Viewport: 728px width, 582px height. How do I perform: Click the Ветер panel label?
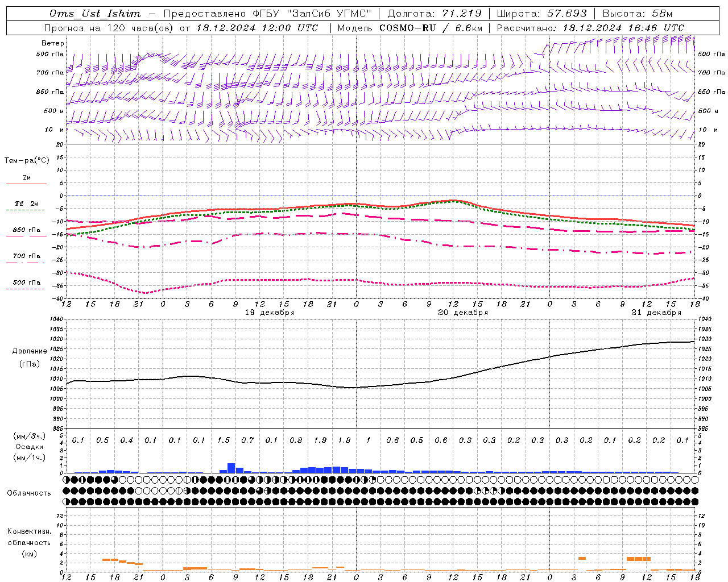point(53,43)
